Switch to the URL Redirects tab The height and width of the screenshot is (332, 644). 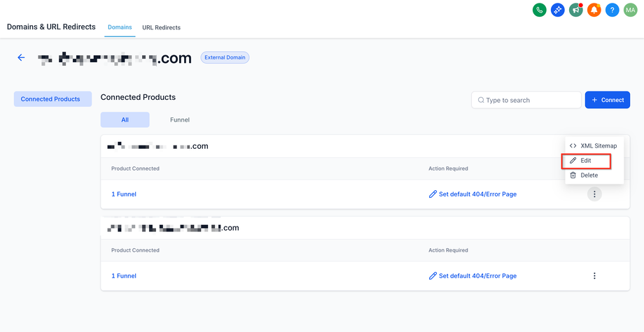pyautogui.click(x=161, y=27)
